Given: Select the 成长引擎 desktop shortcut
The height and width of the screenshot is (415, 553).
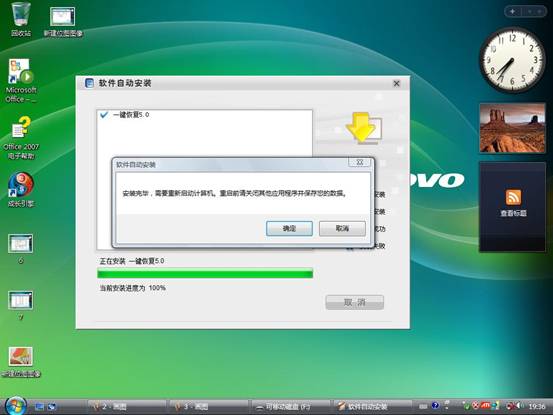Looking at the screenshot, I should (21, 190).
